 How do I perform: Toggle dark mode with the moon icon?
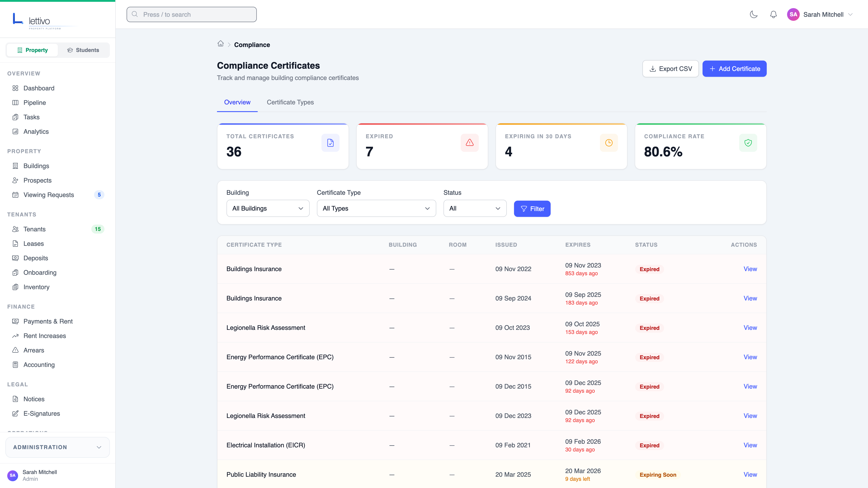tap(754, 14)
